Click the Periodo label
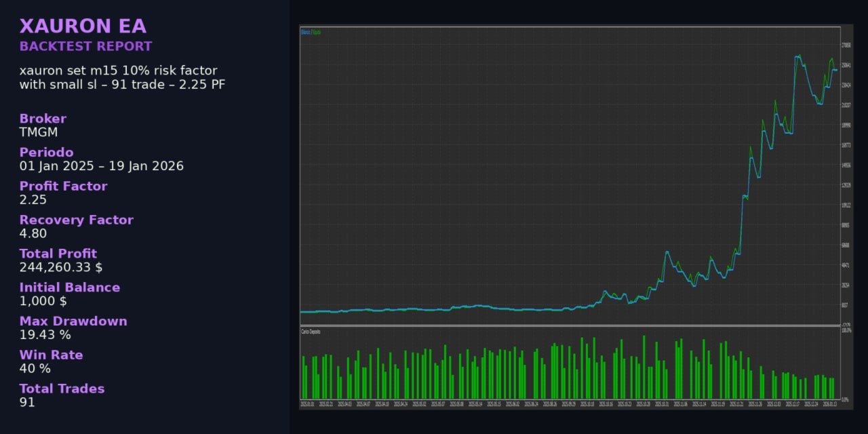The width and height of the screenshot is (868, 434). [46, 153]
